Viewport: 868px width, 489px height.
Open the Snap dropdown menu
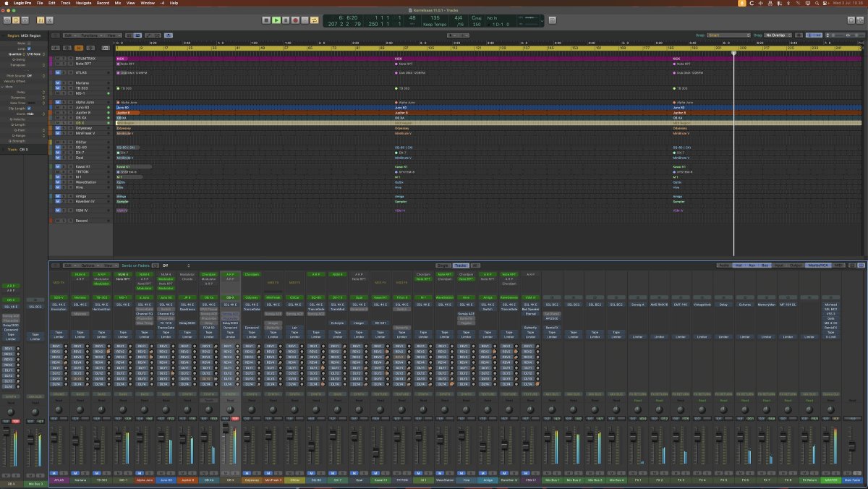(x=728, y=35)
